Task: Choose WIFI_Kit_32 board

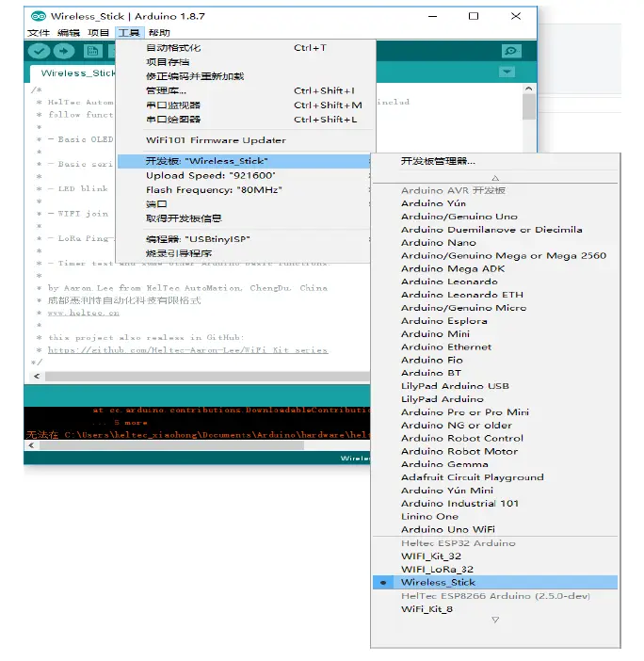Action: point(495,556)
